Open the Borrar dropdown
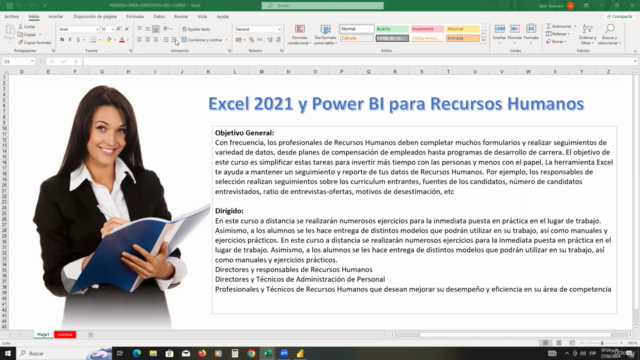 tap(556, 42)
